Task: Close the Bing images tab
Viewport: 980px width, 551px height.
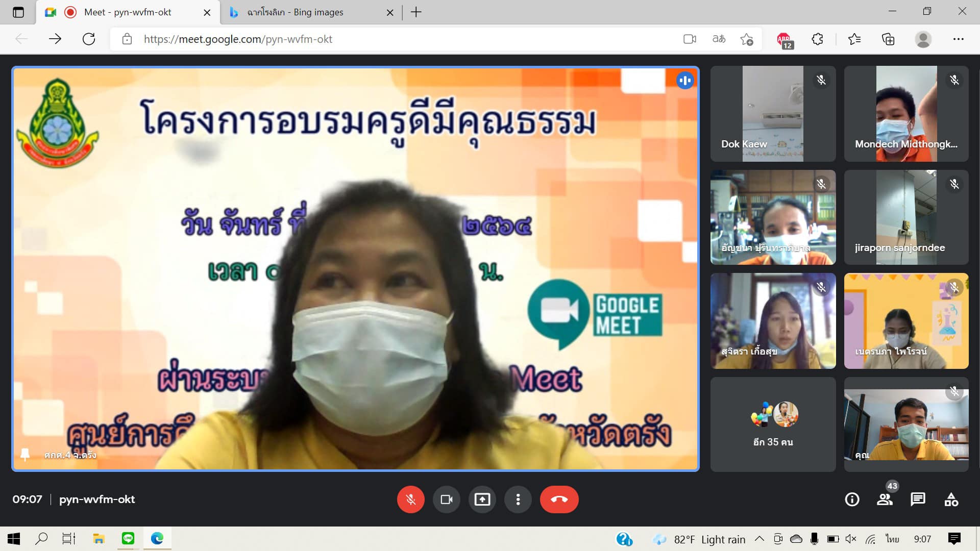Action: [x=390, y=12]
